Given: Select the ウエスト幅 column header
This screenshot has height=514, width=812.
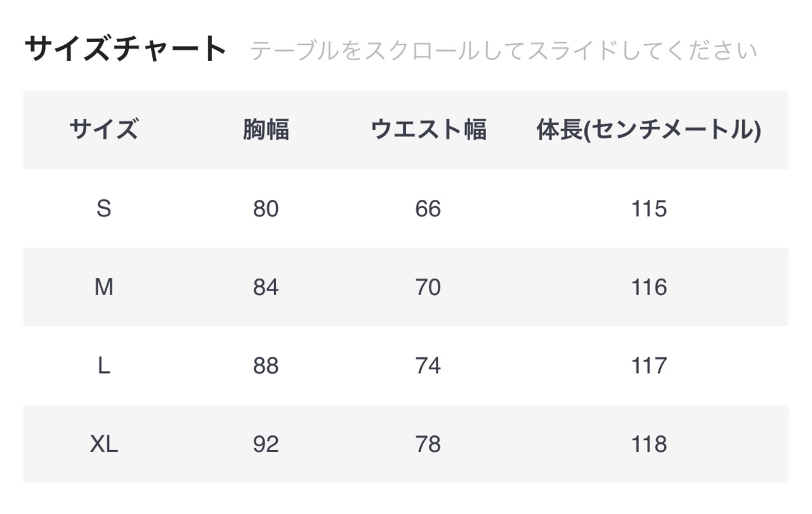Looking at the screenshot, I should pyautogui.click(x=428, y=130).
